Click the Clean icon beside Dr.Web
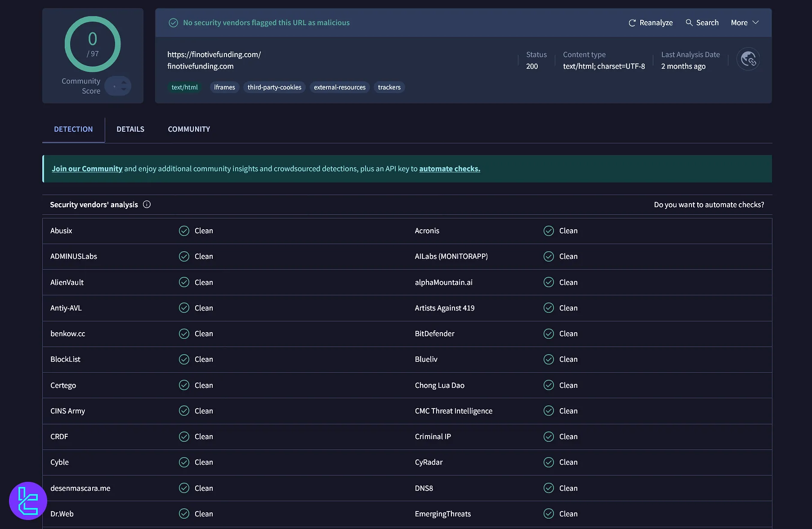812x529 pixels. tap(184, 514)
